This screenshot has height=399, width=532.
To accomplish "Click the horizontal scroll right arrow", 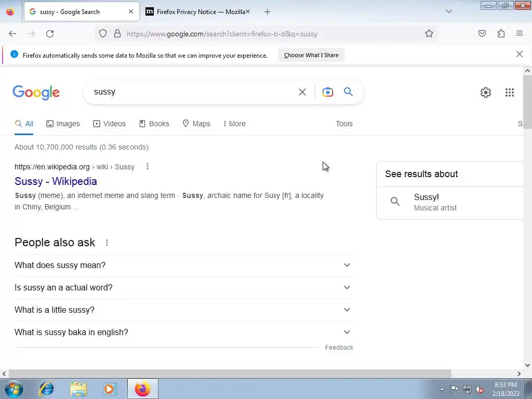I will (x=519, y=374).
